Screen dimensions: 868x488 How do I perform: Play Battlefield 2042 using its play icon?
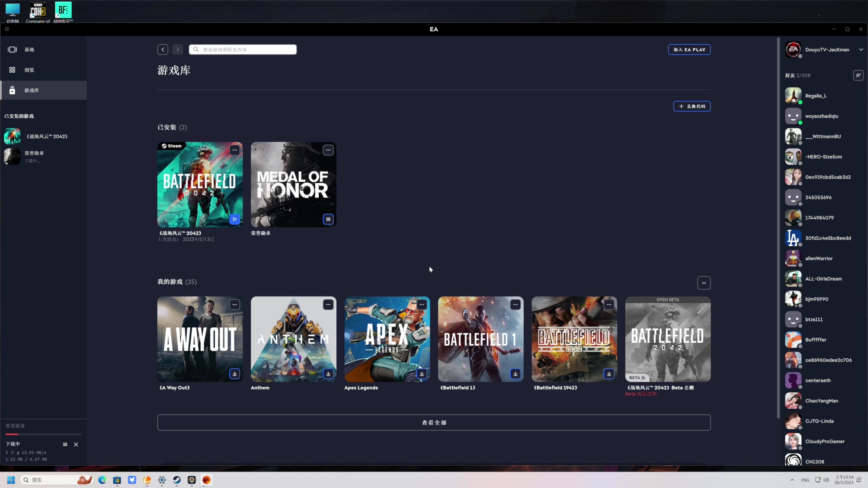(x=235, y=219)
